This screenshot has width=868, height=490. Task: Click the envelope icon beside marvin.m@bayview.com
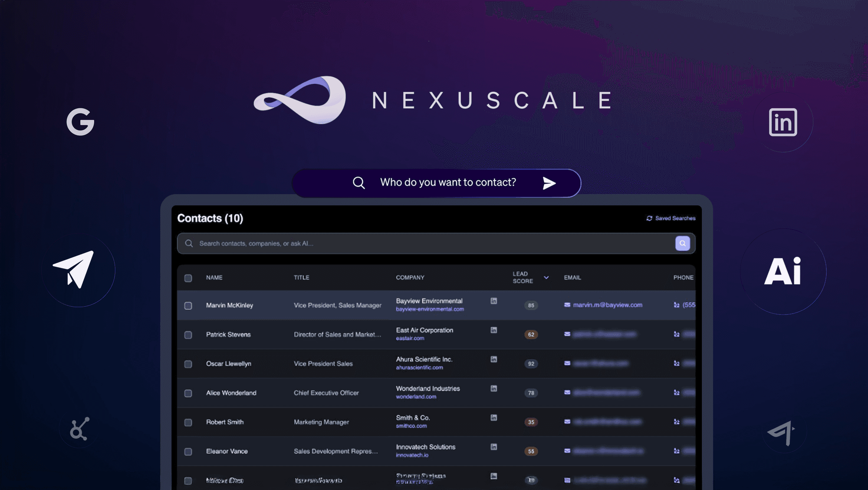[x=567, y=305]
